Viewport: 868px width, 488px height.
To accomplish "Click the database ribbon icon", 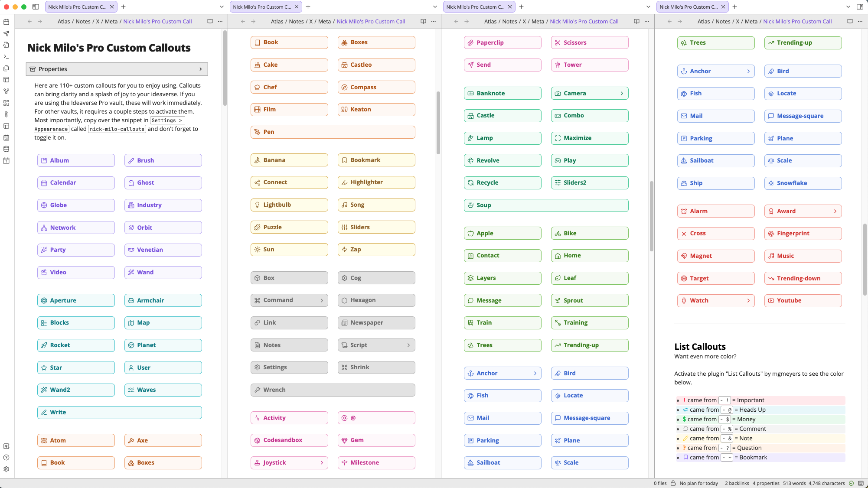I will click(6, 149).
